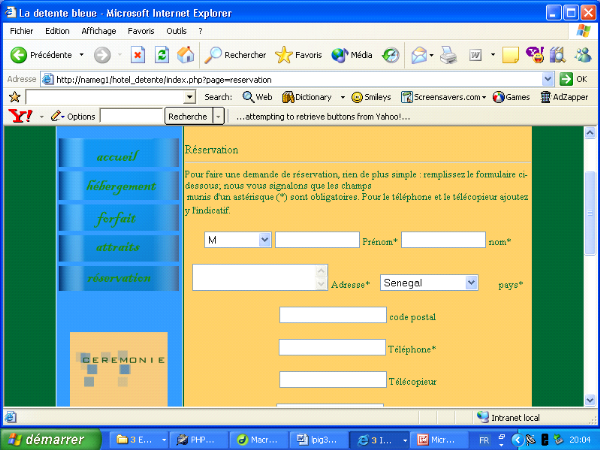Image resolution: width=600 pixels, height=450 pixels.
Task: Click the Web search magnifier
Action: click(257, 97)
